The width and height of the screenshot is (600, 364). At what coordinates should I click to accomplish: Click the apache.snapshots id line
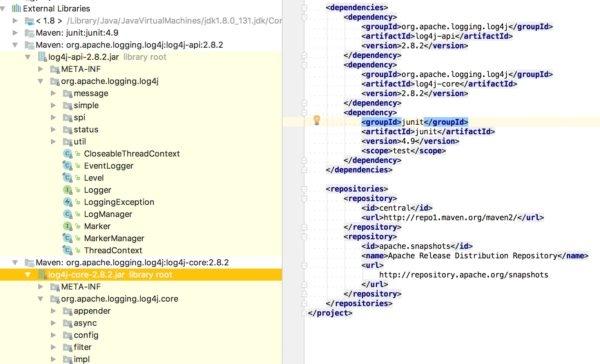coord(417,246)
